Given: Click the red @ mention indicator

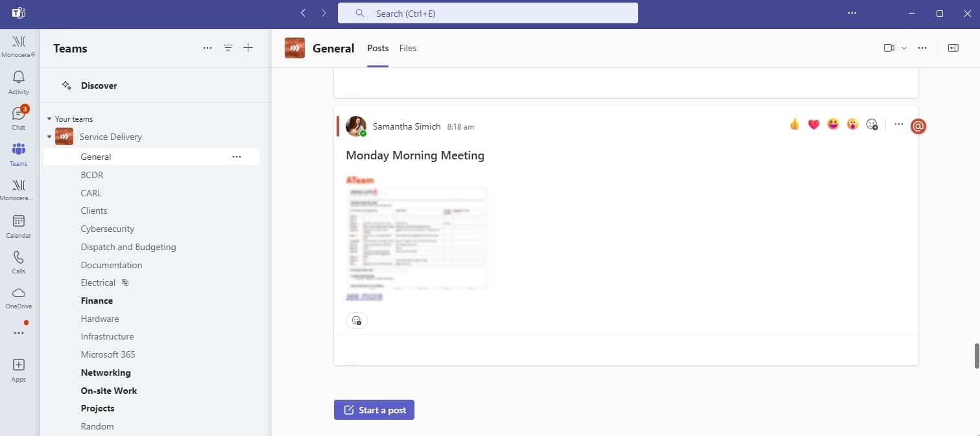Looking at the screenshot, I should pyautogui.click(x=918, y=126).
